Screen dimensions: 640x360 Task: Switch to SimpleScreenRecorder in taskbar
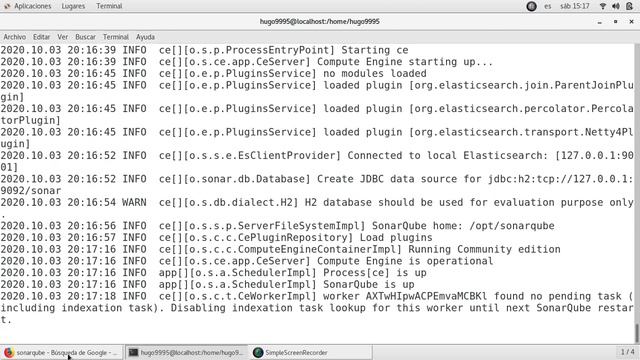coord(311,352)
